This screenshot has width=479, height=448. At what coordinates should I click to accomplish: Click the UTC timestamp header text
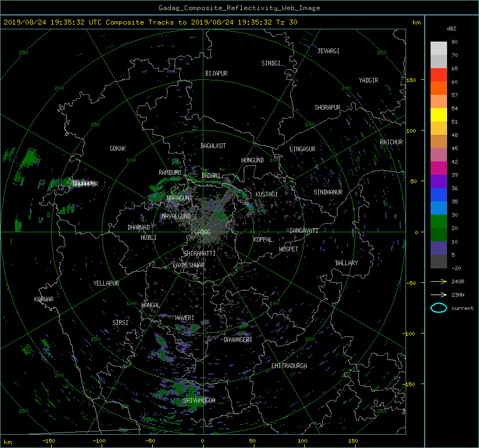click(150, 22)
